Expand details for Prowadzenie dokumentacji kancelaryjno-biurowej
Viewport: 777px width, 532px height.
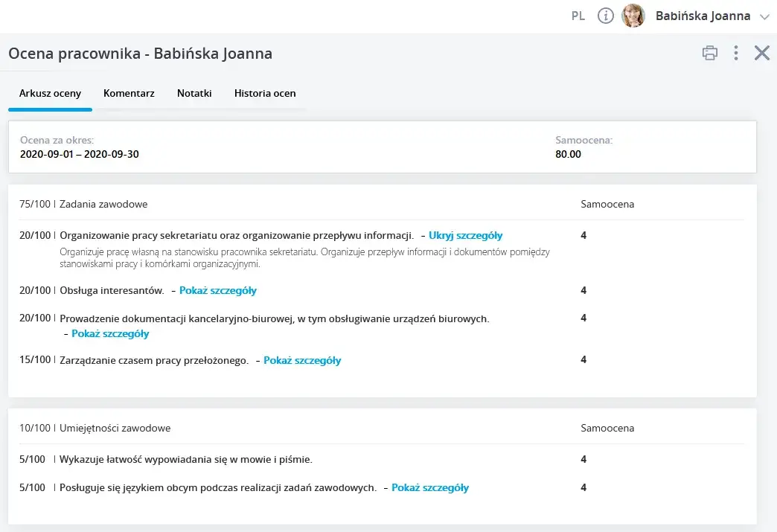(x=110, y=334)
